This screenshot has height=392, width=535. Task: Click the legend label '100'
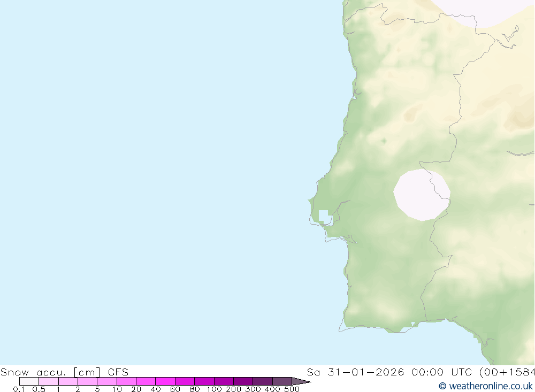pyautogui.click(x=215, y=389)
